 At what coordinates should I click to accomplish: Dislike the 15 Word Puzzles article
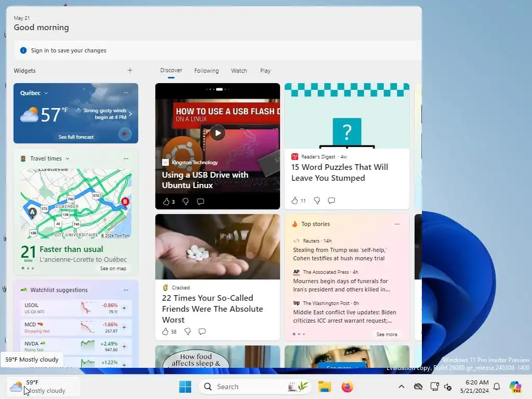pyautogui.click(x=317, y=201)
